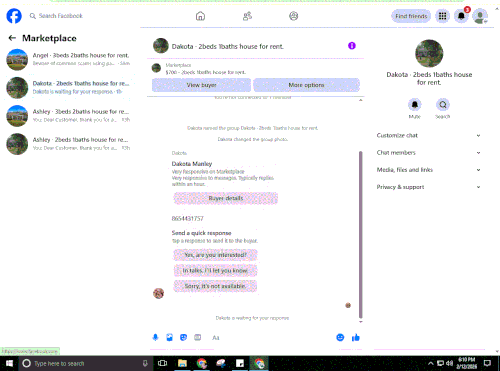Click the chat scrollbar

360,234
